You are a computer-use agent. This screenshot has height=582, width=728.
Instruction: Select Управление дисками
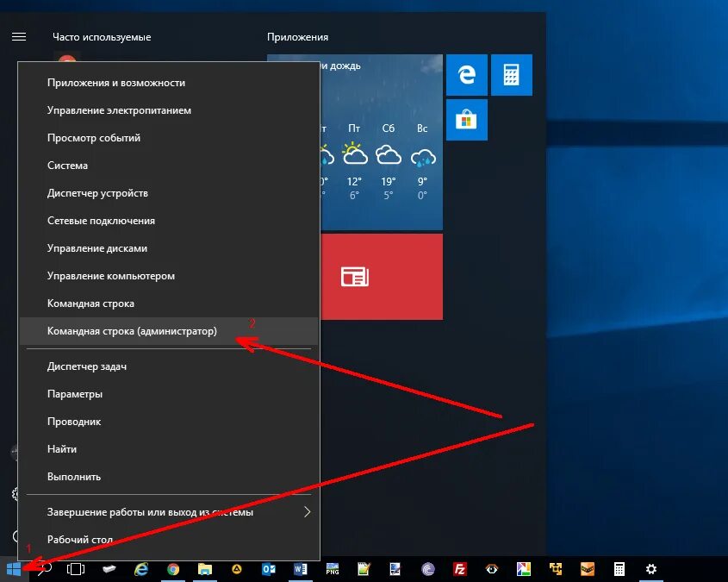point(169,248)
